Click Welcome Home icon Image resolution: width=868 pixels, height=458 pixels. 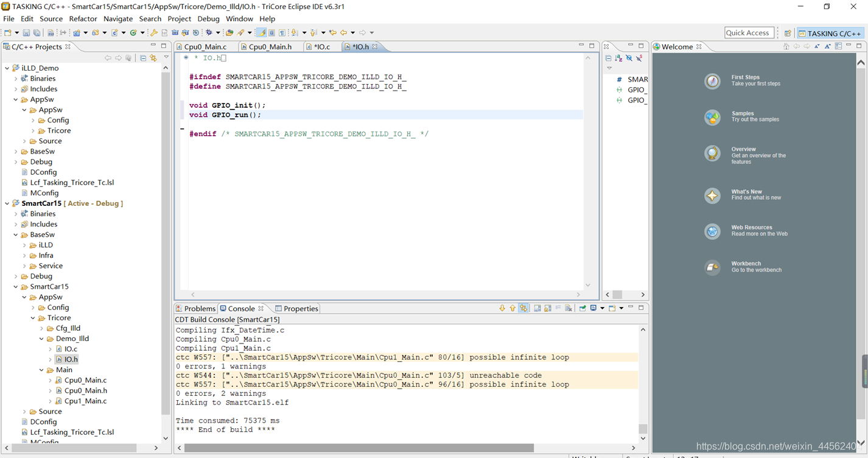(786, 46)
